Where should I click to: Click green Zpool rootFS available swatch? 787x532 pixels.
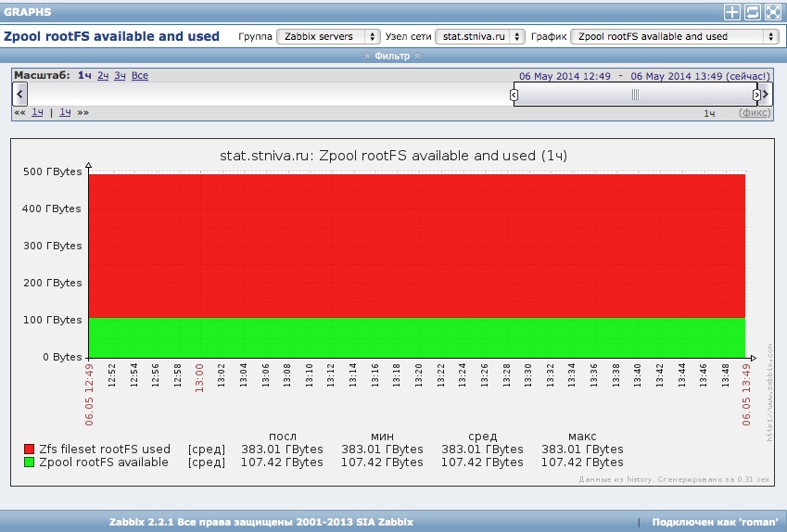pos(30,462)
